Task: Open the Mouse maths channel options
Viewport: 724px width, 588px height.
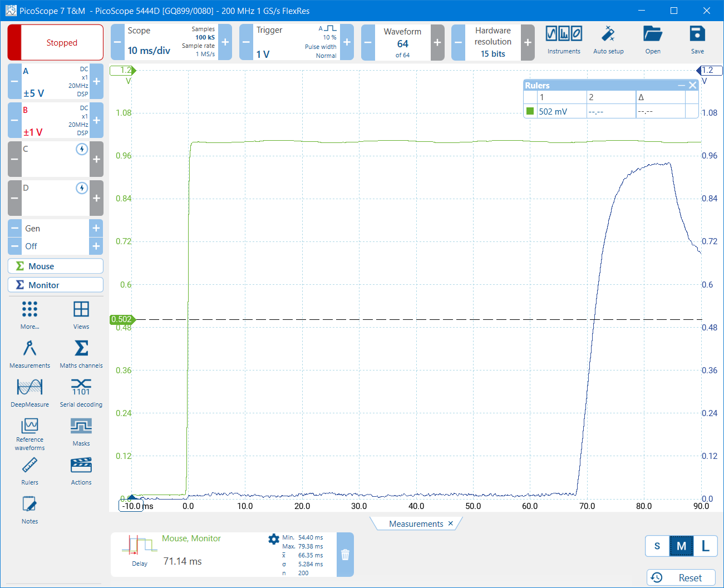Action: 56,266
